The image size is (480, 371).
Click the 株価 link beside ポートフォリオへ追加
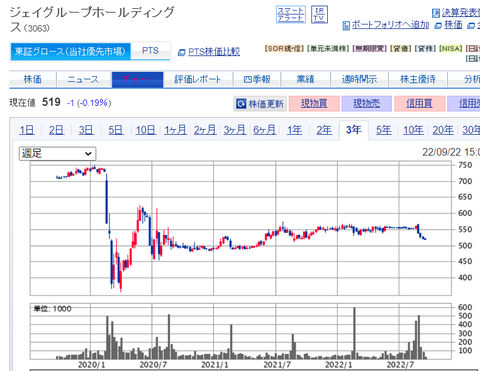[453, 25]
